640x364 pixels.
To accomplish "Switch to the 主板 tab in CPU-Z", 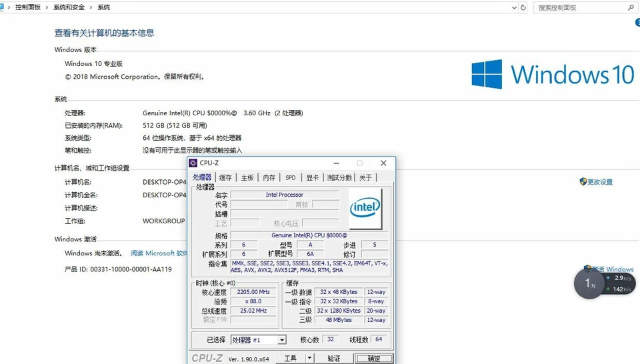I will (247, 177).
